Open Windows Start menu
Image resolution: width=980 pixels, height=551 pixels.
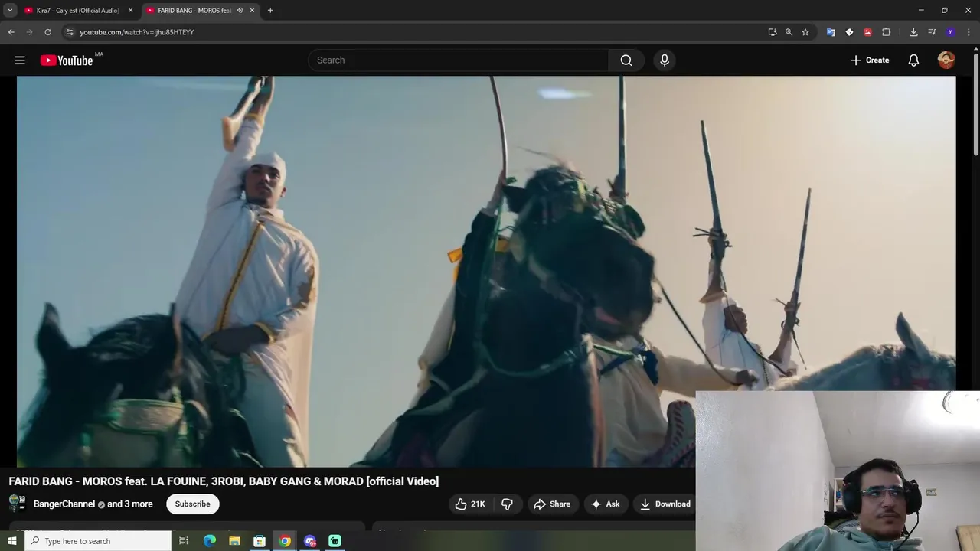point(11,541)
